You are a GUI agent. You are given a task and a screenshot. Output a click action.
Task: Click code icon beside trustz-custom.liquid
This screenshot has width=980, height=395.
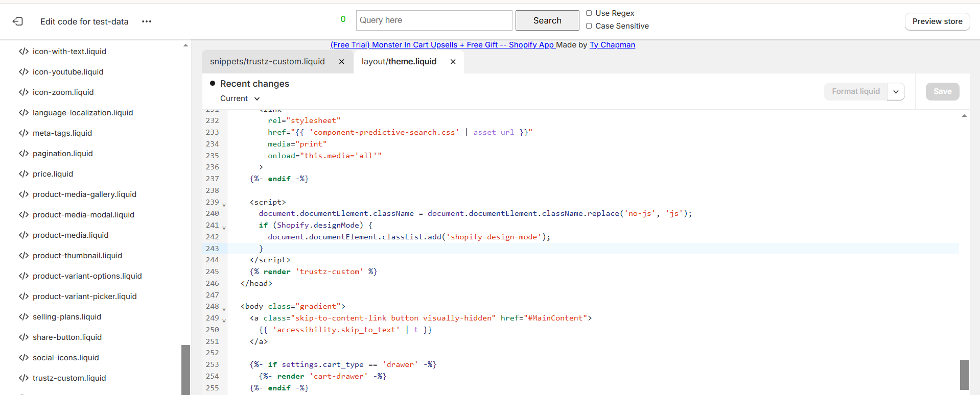[24, 378]
